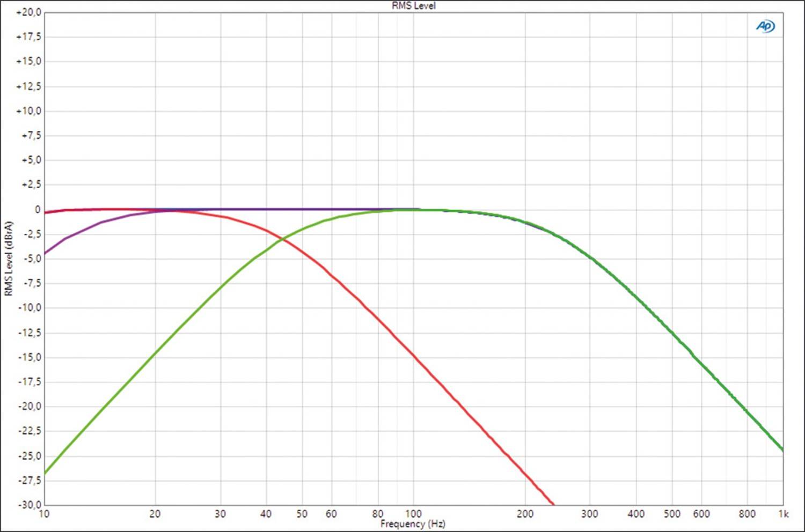Click the '500' frequency tick label

coord(672,514)
